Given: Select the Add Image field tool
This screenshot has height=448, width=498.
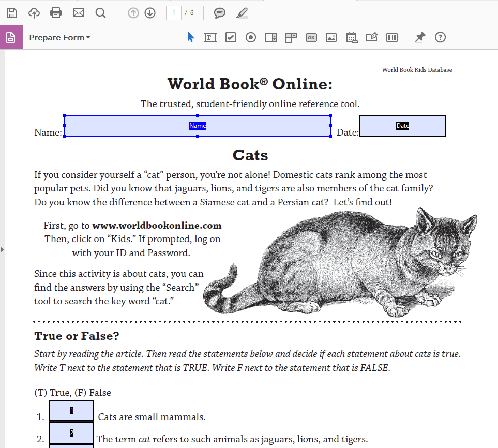Looking at the screenshot, I should click(331, 37).
